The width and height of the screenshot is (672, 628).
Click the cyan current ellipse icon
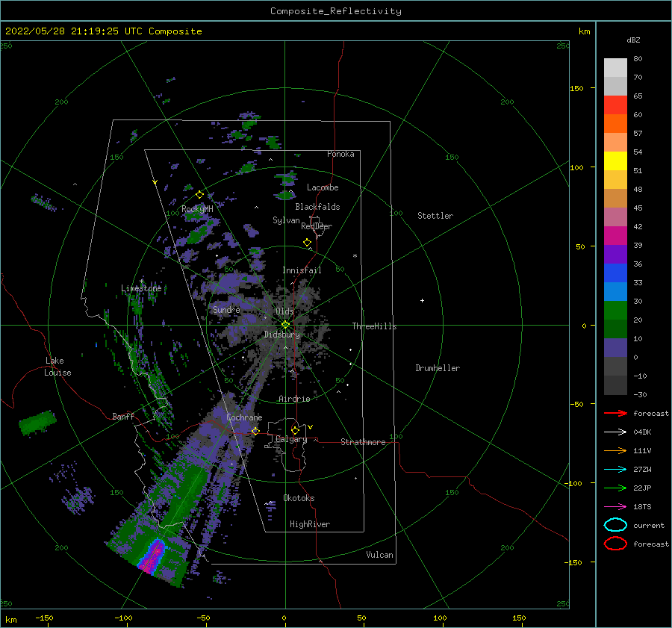[615, 525]
